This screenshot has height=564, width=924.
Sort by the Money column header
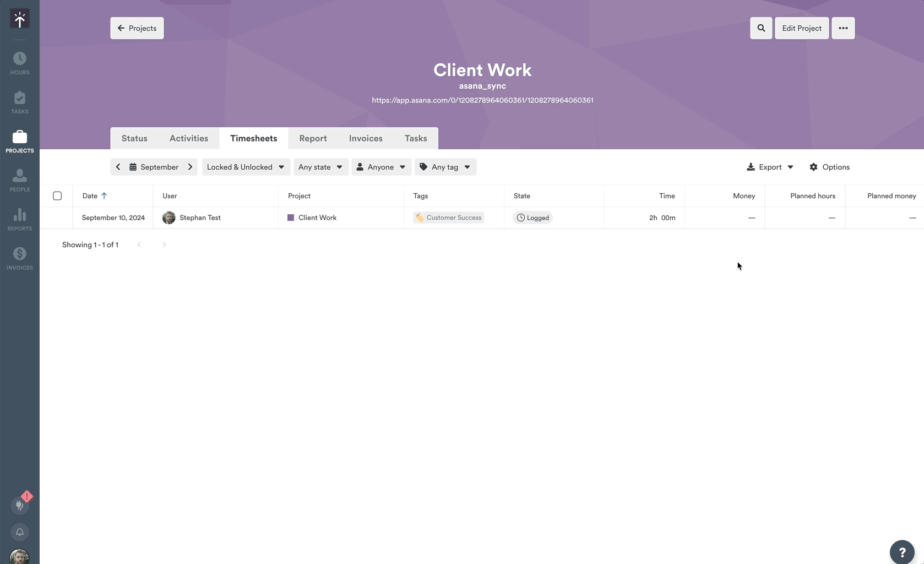pos(744,196)
